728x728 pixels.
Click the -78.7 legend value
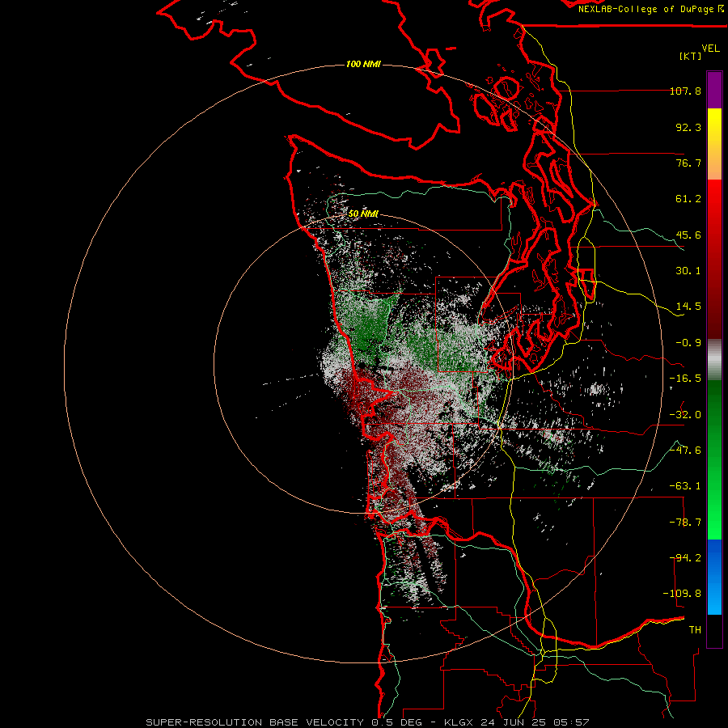pos(685,523)
